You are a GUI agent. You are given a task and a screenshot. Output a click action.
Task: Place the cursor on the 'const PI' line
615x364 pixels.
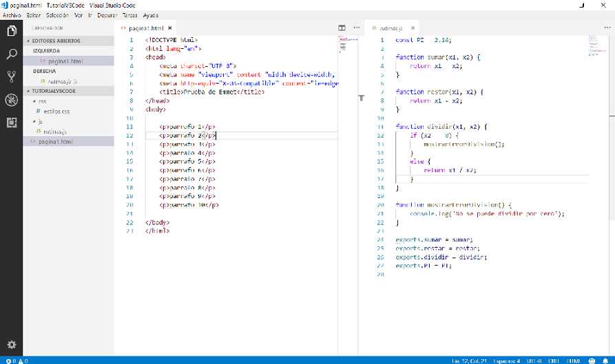pyautogui.click(x=424, y=40)
